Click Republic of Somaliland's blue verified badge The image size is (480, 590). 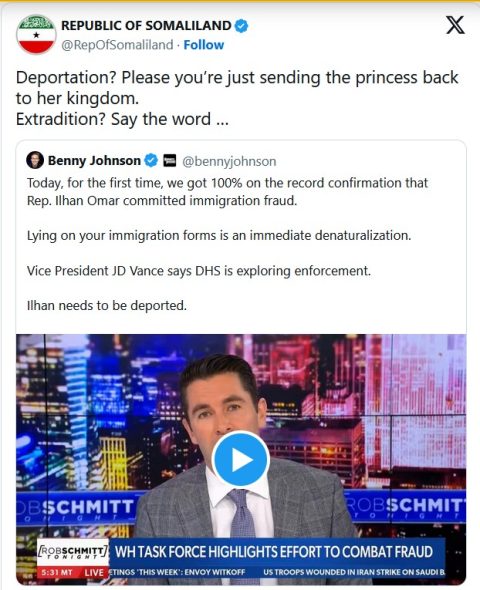241,26
